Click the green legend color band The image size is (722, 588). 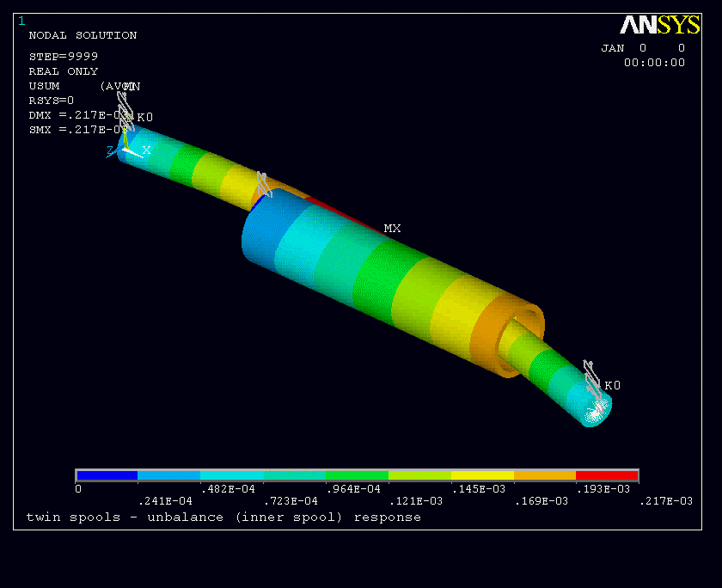click(x=357, y=475)
